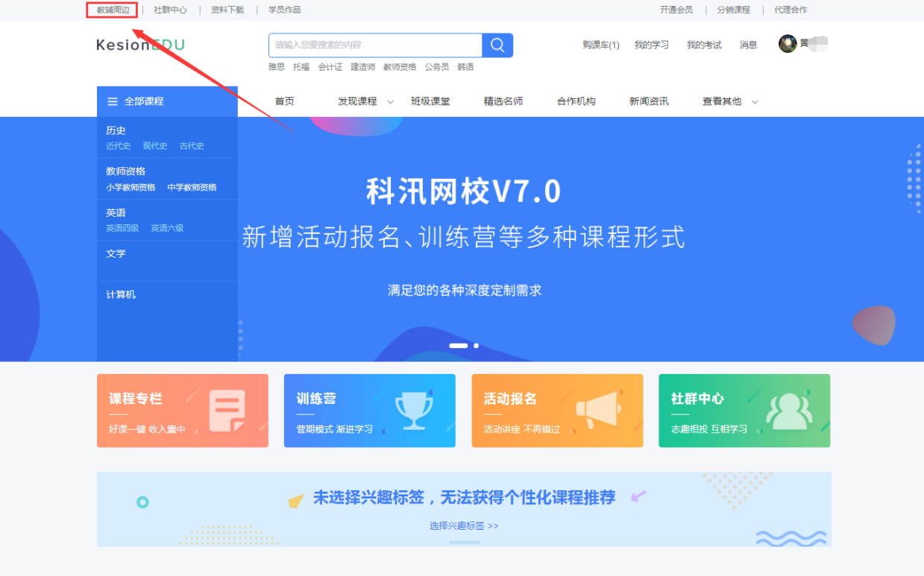The image size is (924, 576).
Task: Open the 社群中心 people icon card
Action: [744, 411]
